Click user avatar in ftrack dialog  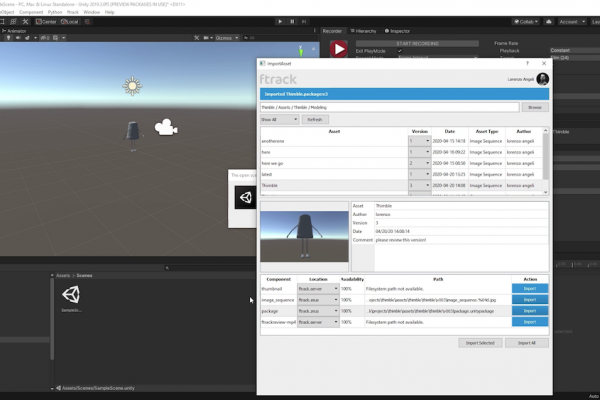pos(543,79)
